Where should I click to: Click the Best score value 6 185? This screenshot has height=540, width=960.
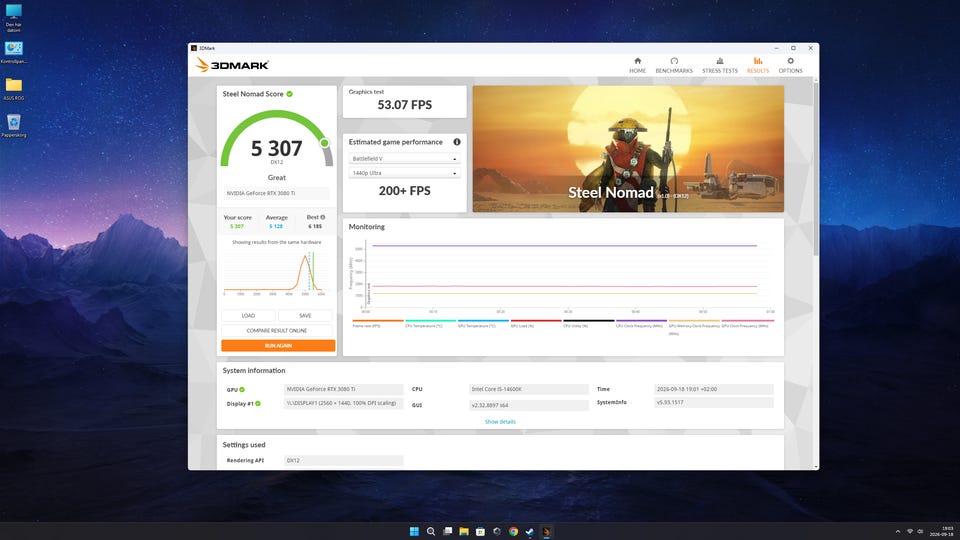click(x=315, y=227)
